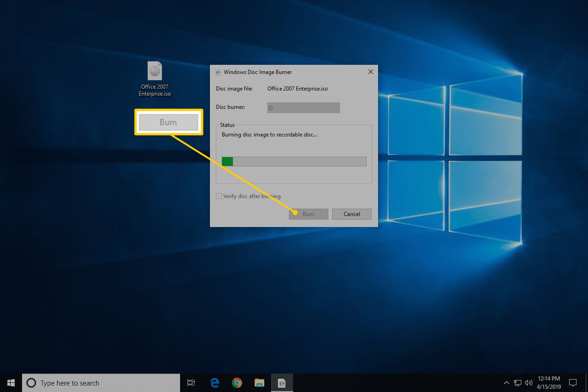The height and width of the screenshot is (392, 588).
Task: Open File Explorer from the taskbar
Action: pyautogui.click(x=259, y=383)
